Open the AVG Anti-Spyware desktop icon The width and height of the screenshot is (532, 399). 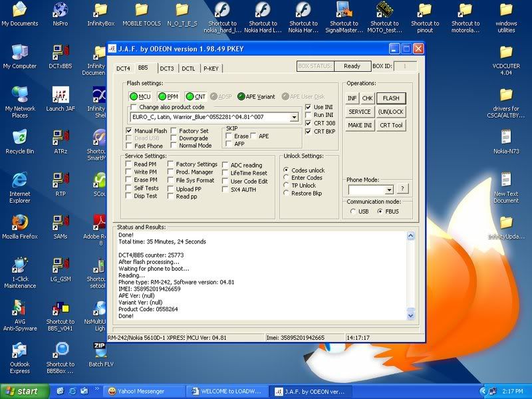tap(20, 315)
